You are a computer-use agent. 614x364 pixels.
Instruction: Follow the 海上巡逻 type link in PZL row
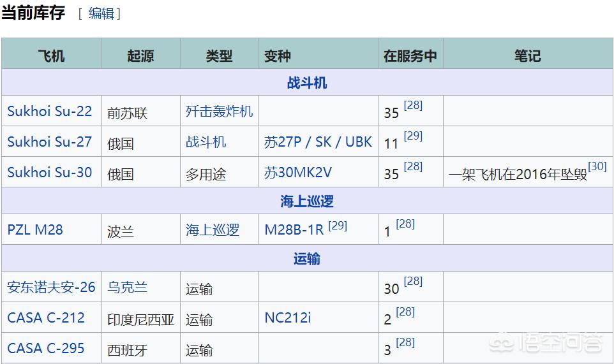pos(213,229)
